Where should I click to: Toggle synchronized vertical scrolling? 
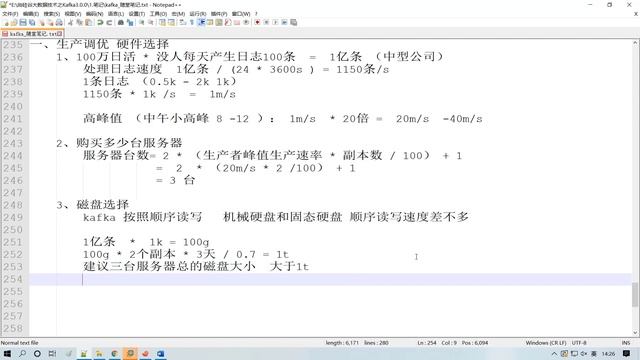tap(162, 22)
